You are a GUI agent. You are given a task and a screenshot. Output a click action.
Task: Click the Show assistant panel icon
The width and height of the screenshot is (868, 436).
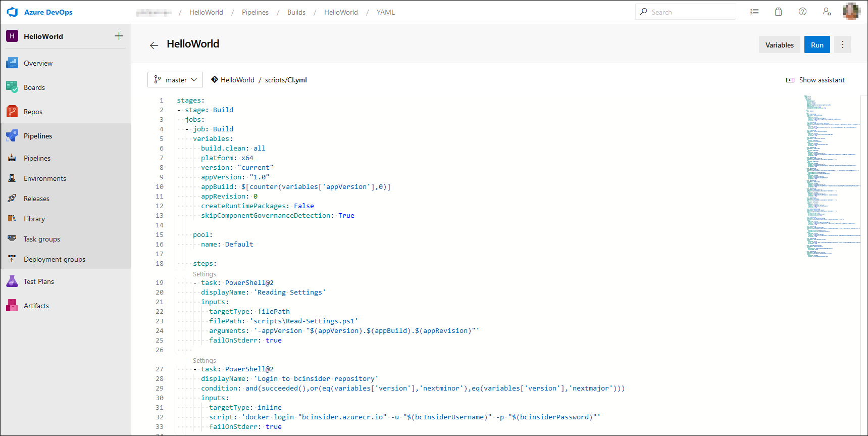tap(790, 80)
